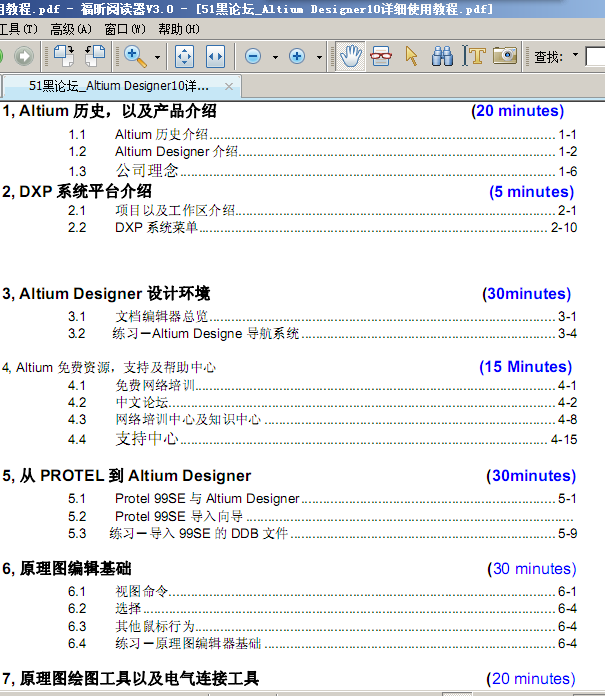Click the rotate page counterclockwise icon
The image size is (605, 696).
(95, 56)
